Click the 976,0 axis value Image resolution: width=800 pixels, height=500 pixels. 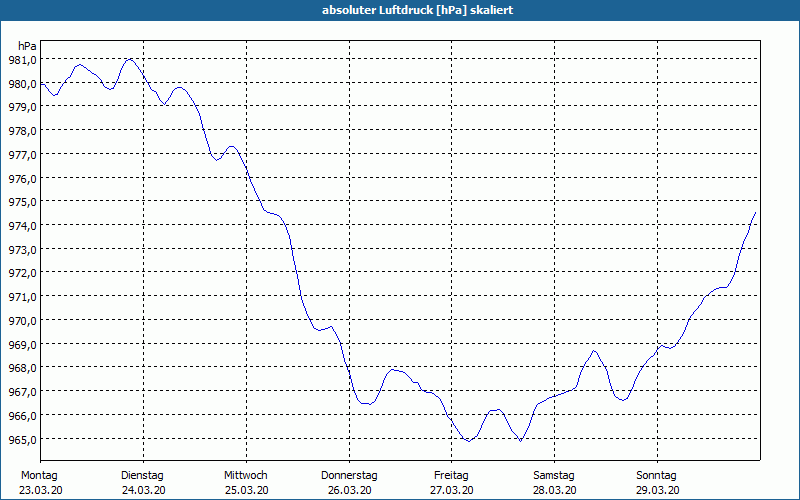[22, 179]
